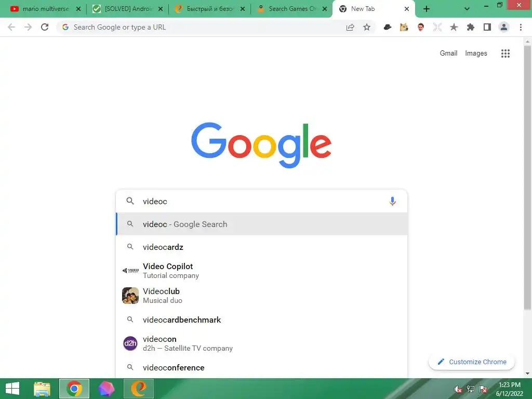
Task: Close the New Tab tab
Action: pos(407,9)
